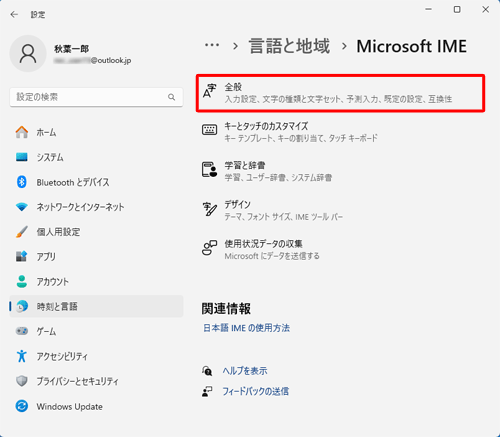Expand the breadcrumb ellipsis menu
The image size is (500, 437).
click(212, 45)
